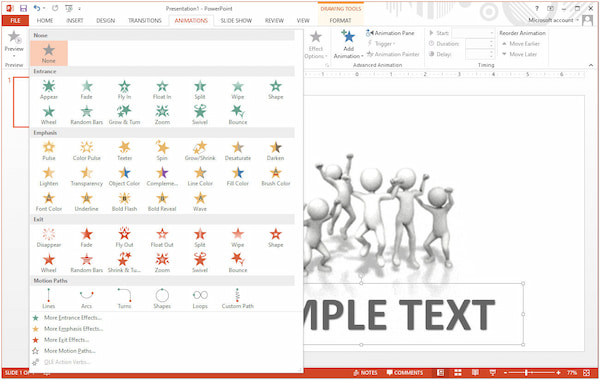Open Quick Access Toolbar customize arrow
The height and width of the screenshot is (380, 600).
(80, 8)
